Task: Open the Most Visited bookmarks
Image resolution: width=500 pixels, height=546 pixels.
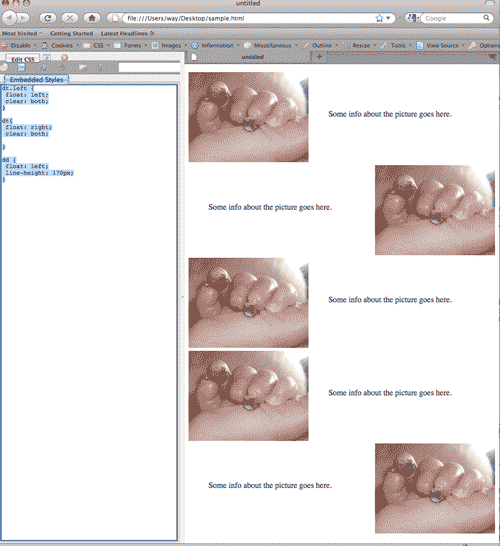Action: click(22, 33)
